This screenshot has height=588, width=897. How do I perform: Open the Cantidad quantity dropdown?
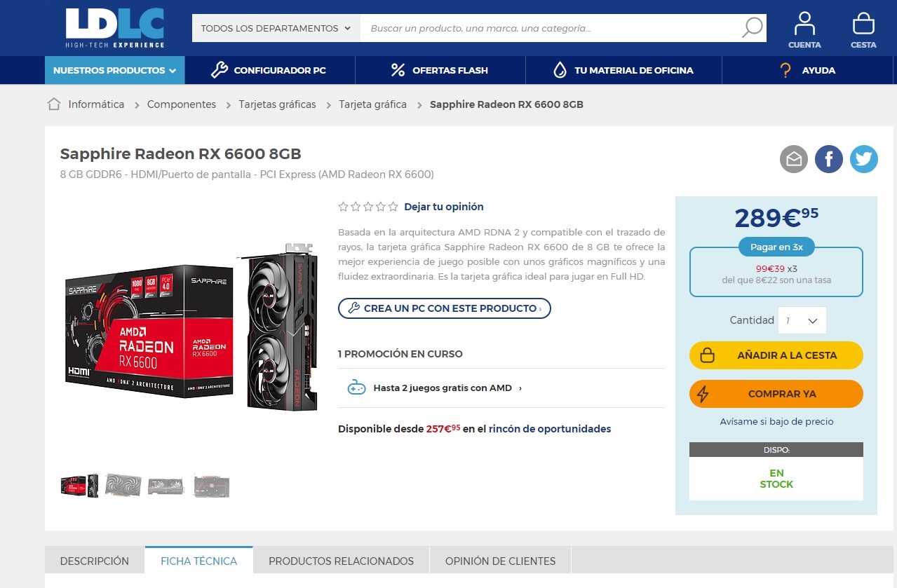coord(802,320)
